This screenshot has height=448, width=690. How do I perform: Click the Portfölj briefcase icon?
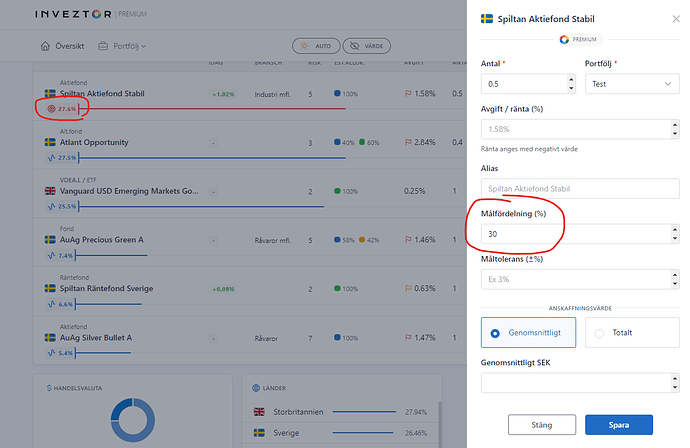pos(104,46)
